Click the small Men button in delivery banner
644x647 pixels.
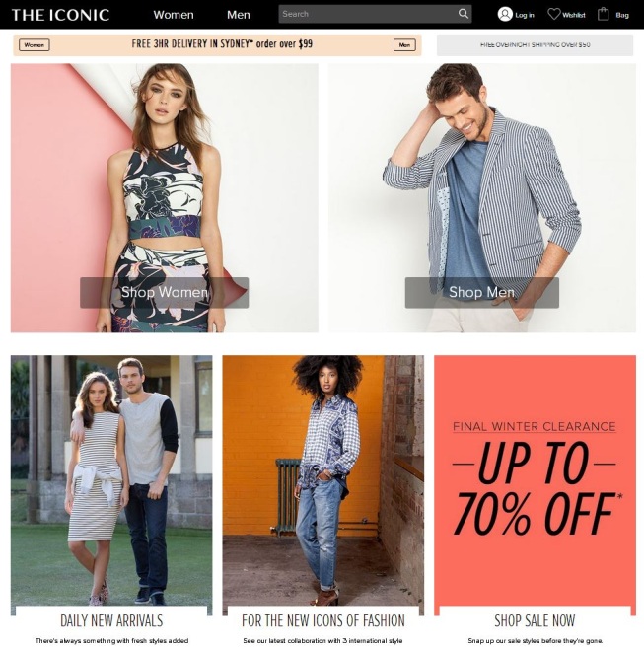[404, 45]
